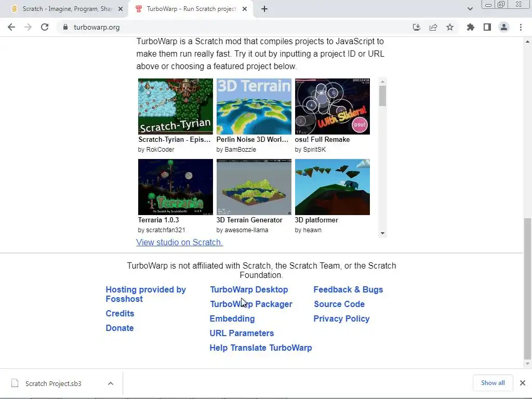Screen dimensions: 532x399
Task: Open the osu! Full Remake thumbnail
Action: [x=332, y=107]
